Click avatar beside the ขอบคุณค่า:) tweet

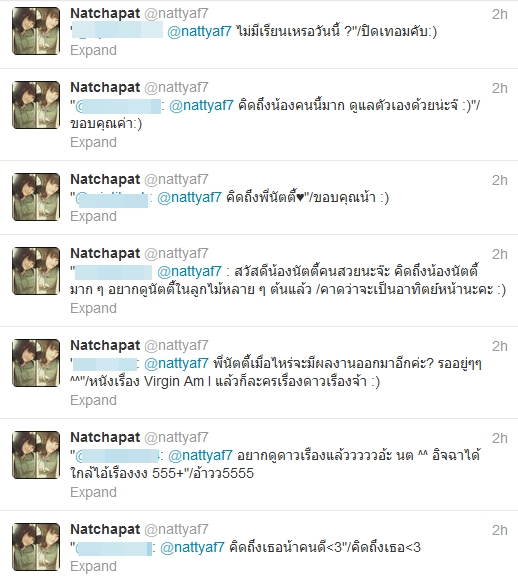tap(36, 105)
